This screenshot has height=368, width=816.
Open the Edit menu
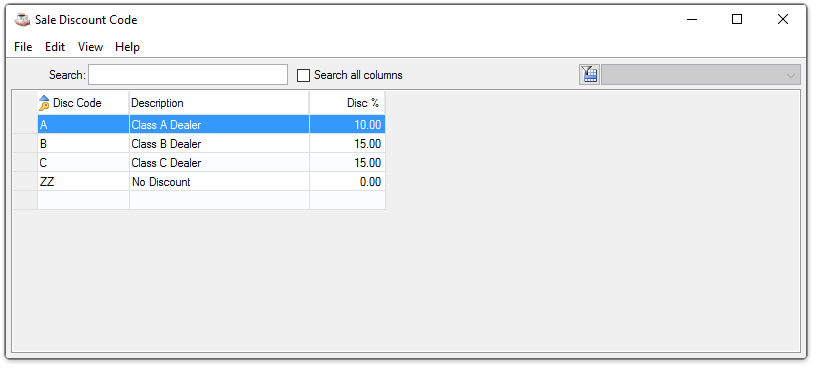pyautogui.click(x=55, y=47)
